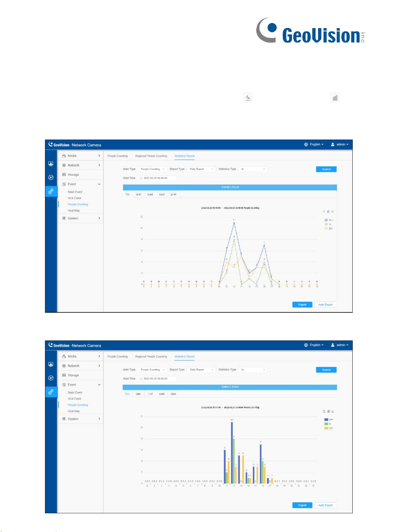Click the bar chart icon in the document body

point(335,98)
